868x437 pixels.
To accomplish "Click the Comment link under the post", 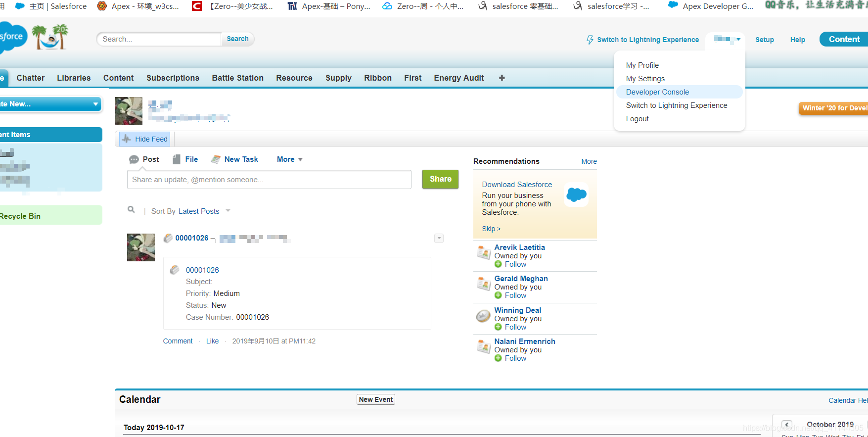I will pos(178,341).
